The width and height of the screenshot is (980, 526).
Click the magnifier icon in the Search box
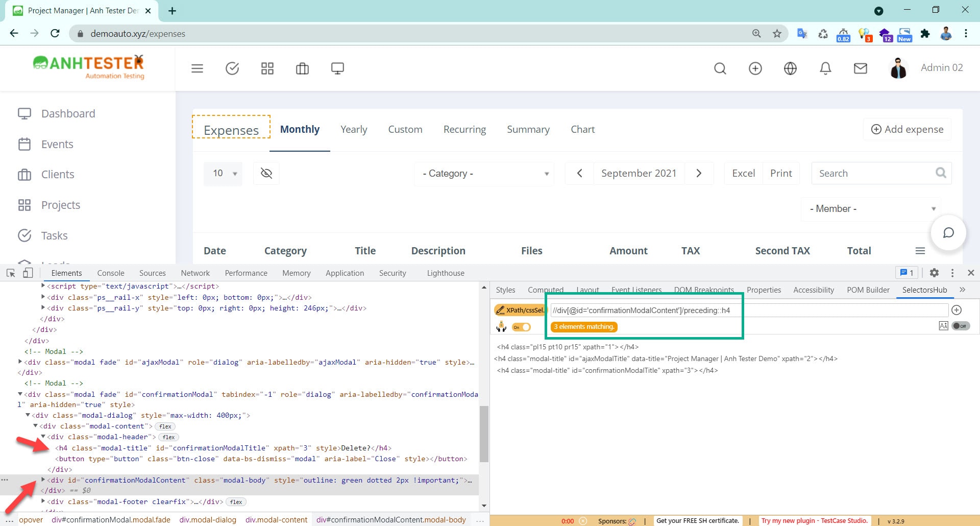tap(941, 173)
